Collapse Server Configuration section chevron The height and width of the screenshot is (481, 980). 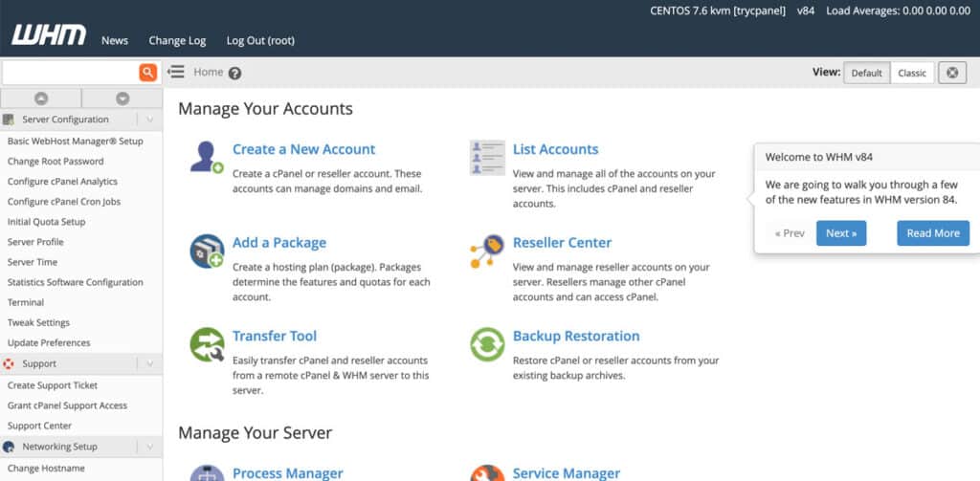pyautogui.click(x=149, y=120)
